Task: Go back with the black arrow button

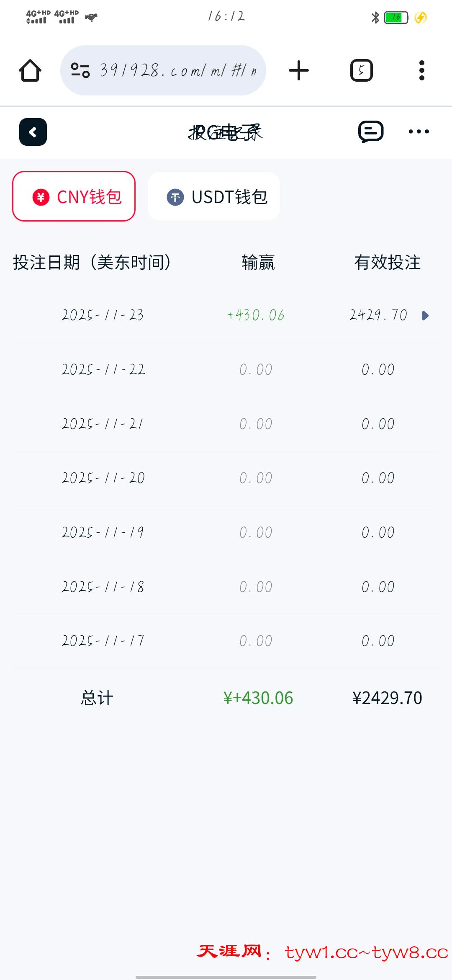Action: pyautogui.click(x=33, y=132)
